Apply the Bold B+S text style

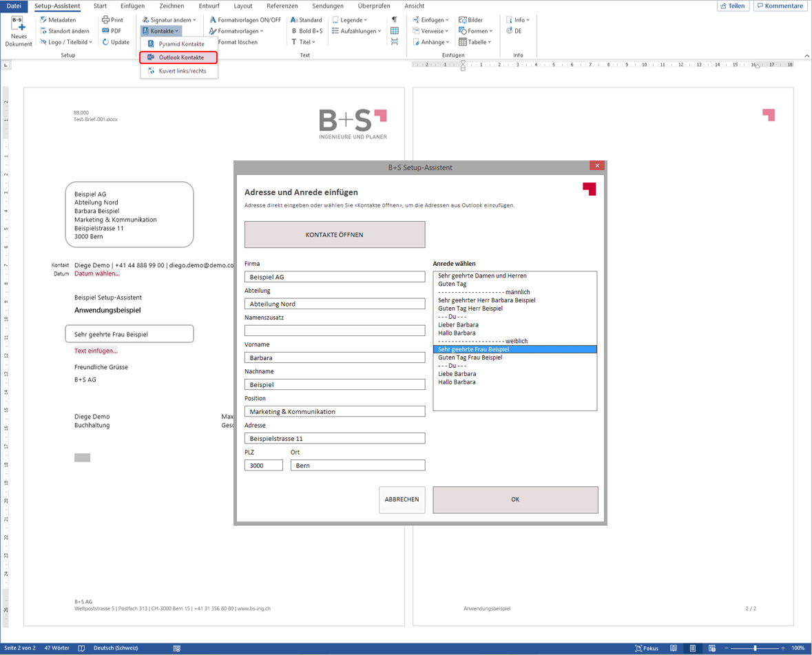click(x=306, y=31)
